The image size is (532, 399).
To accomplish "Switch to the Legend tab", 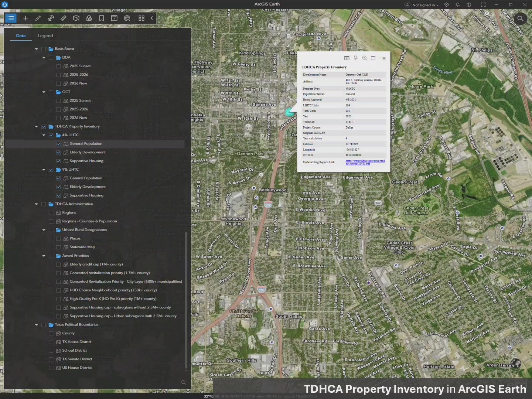I will tap(45, 36).
